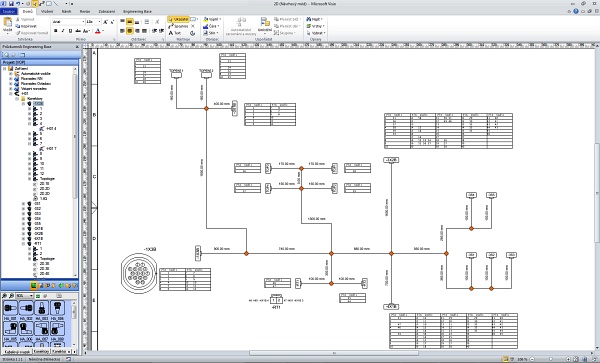The image size is (600, 363).
Task: Open the font color picker
Action: coord(99,31)
